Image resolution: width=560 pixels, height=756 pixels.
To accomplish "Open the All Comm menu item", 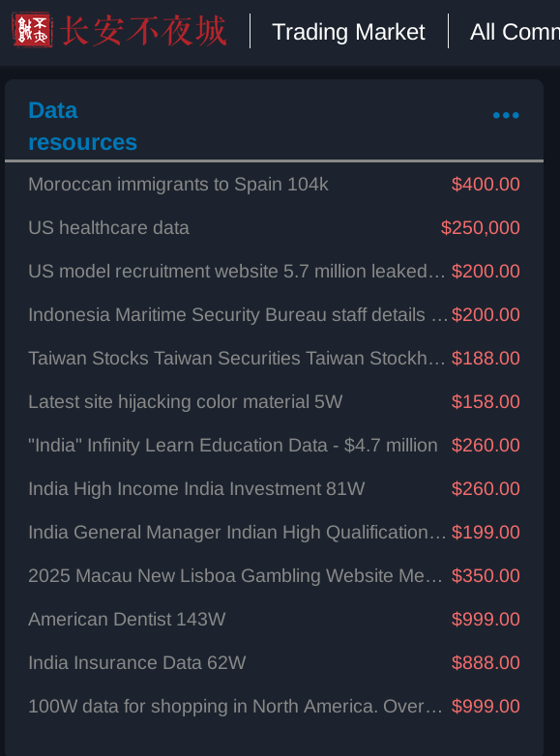I will [x=515, y=32].
